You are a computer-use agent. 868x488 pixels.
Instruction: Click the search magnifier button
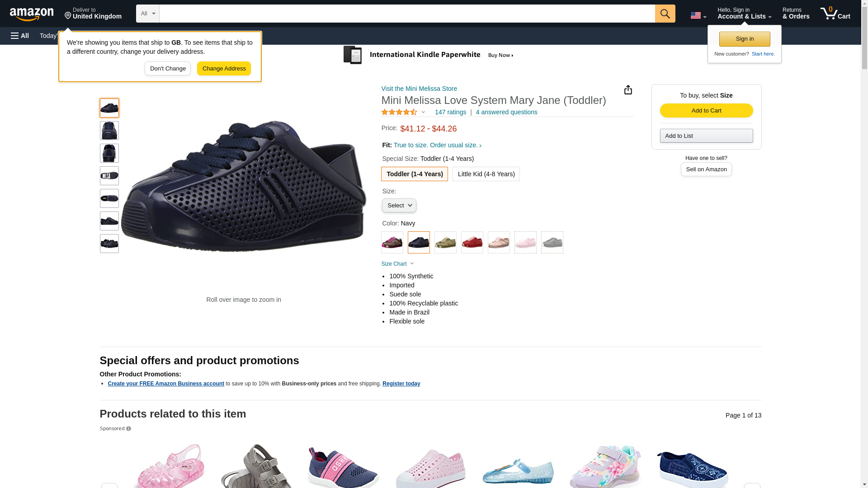(665, 14)
